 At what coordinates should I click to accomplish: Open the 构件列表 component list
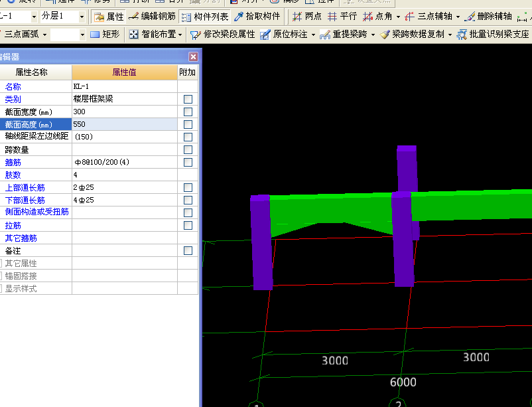[204, 17]
